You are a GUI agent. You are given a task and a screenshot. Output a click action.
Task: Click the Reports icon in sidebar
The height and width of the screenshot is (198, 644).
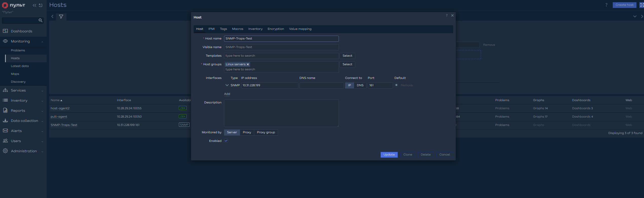(5, 110)
